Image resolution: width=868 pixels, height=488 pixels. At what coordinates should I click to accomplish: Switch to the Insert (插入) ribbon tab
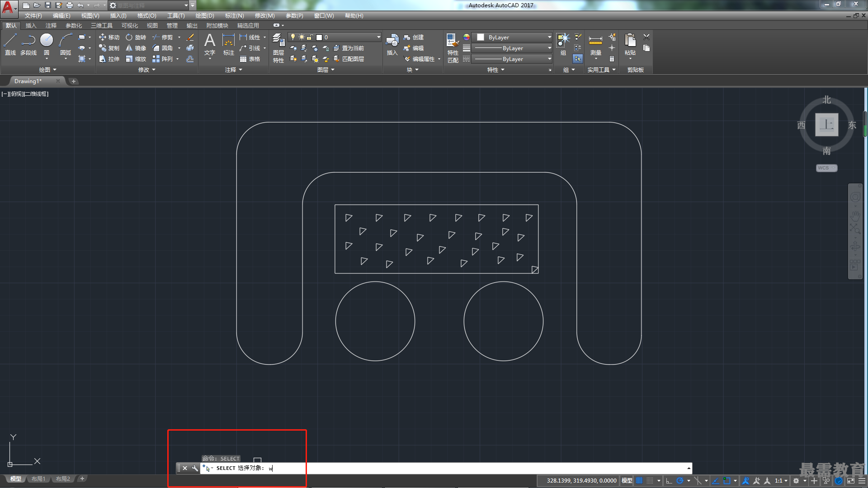[31, 25]
